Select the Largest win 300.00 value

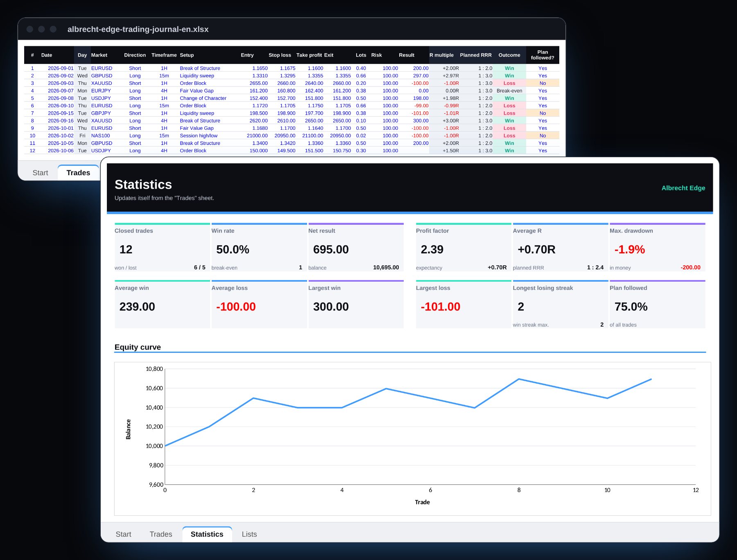[331, 307]
